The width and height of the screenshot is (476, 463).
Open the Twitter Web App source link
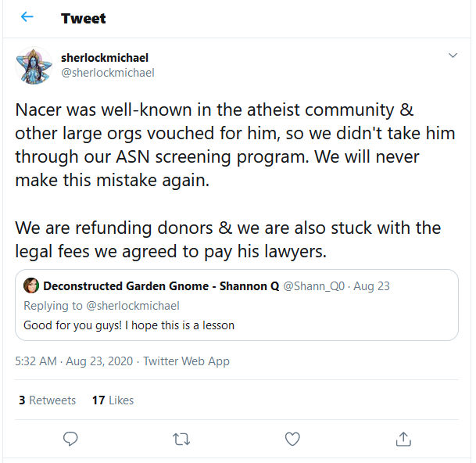click(186, 361)
